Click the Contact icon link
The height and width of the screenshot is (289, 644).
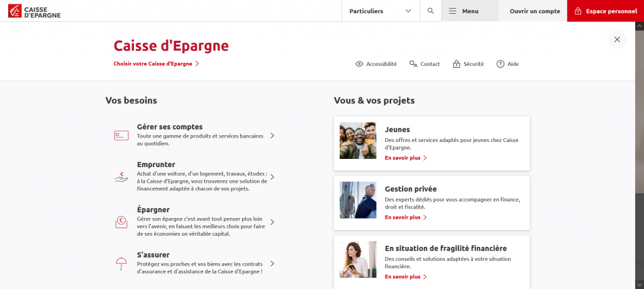[x=425, y=64]
